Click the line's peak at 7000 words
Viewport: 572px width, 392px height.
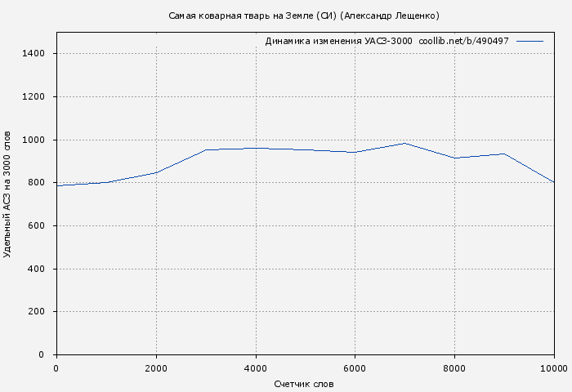pos(405,143)
